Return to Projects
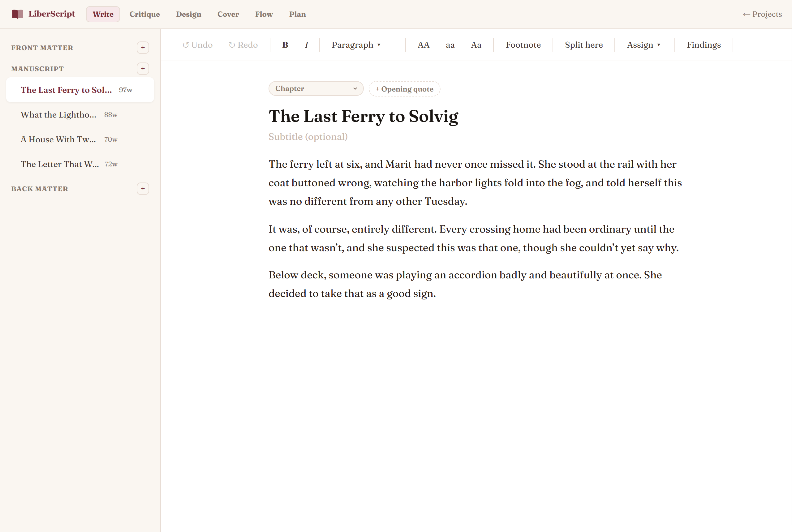This screenshot has height=532, width=792. [762, 14]
